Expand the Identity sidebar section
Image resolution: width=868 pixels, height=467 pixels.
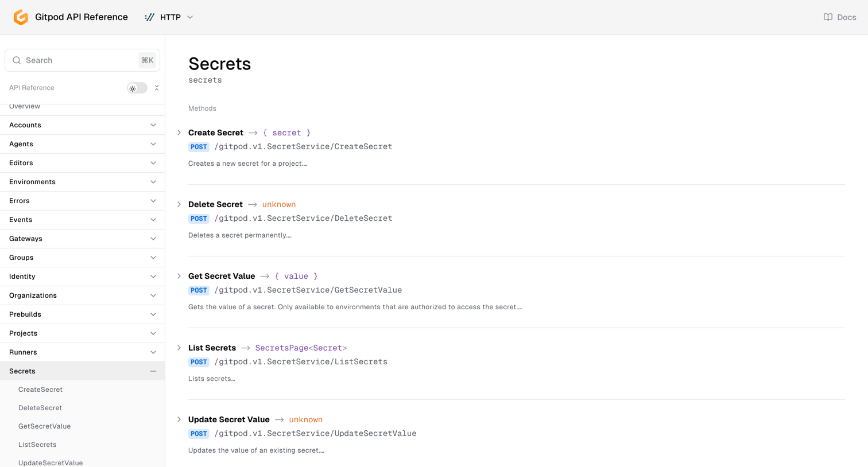point(82,277)
